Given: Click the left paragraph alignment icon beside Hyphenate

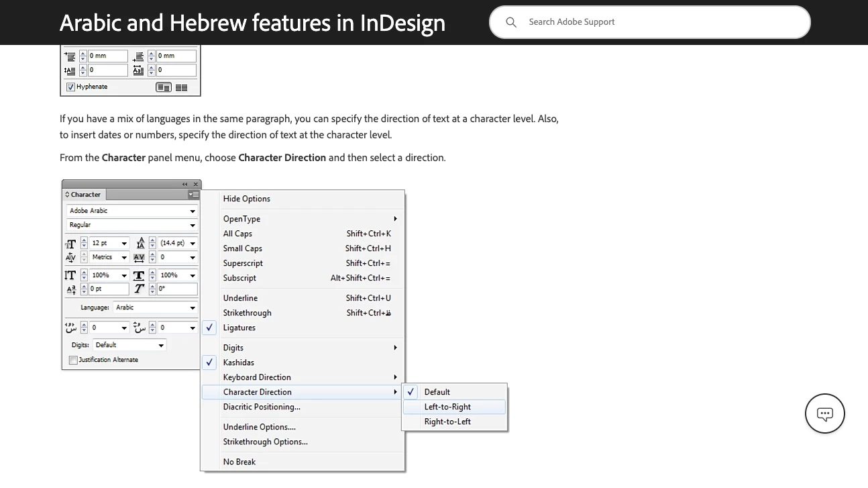Looking at the screenshot, I should 163,87.
